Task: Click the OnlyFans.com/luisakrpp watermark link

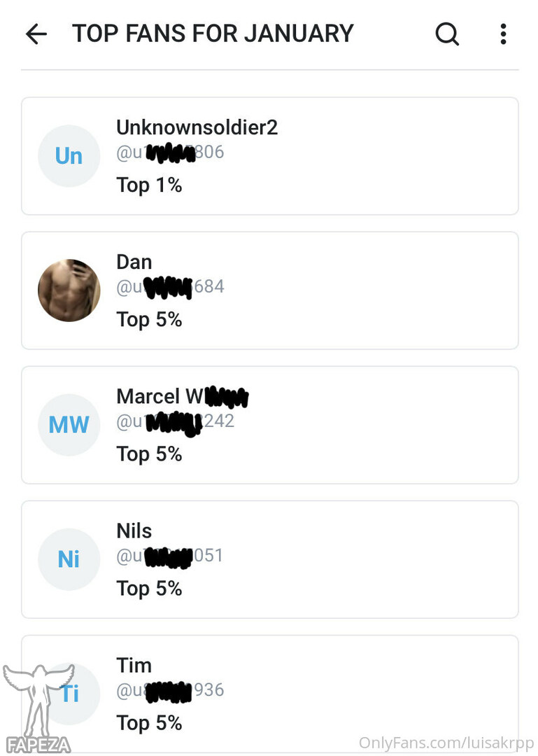Action: 446,743
